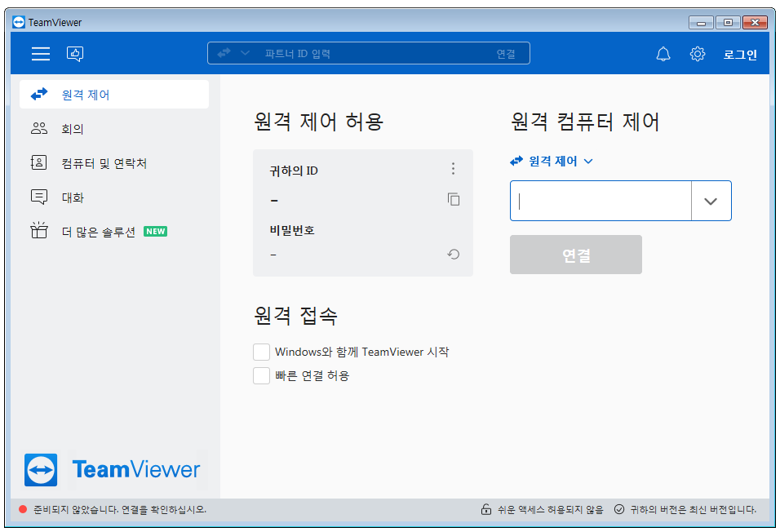The width and height of the screenshot is (780, 532).
Task: Enable Windows와 함께 TeamViewer 시작 checkbox
Action: [262, 352]
